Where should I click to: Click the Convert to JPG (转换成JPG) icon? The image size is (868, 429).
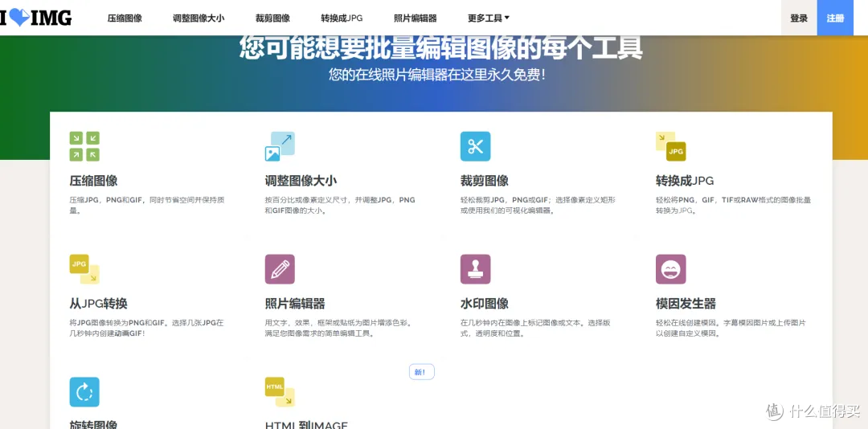(x=670, y=146)
